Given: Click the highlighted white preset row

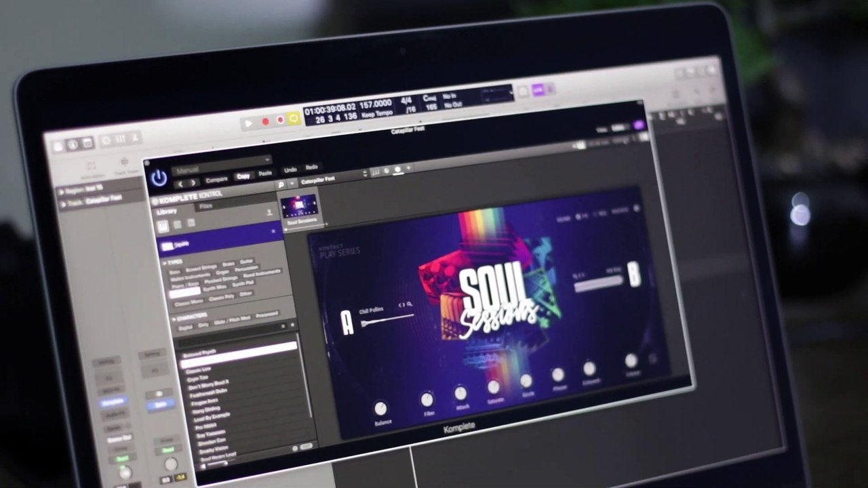Looking at the screenshot, I should click(239, 354).
